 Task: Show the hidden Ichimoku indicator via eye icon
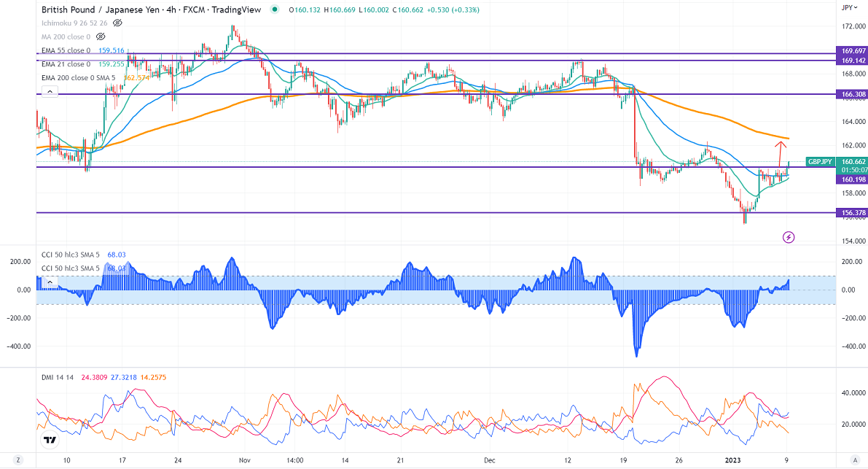117,23
